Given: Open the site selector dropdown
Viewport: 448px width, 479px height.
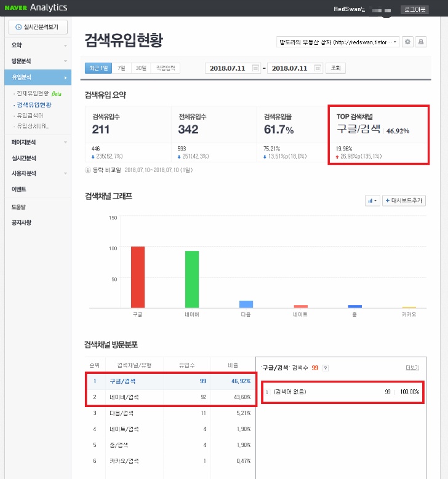Looking at the screenshot, I should pos(338,42).
